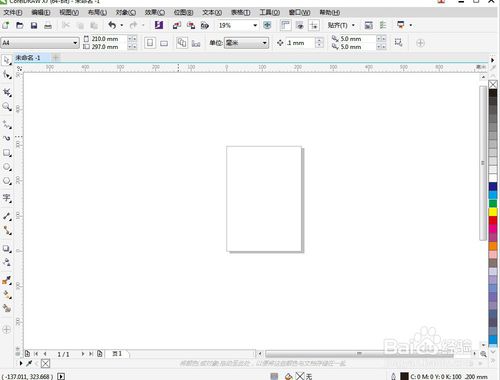
Task: Toggle the Show grid button
Action: point(300,25)
